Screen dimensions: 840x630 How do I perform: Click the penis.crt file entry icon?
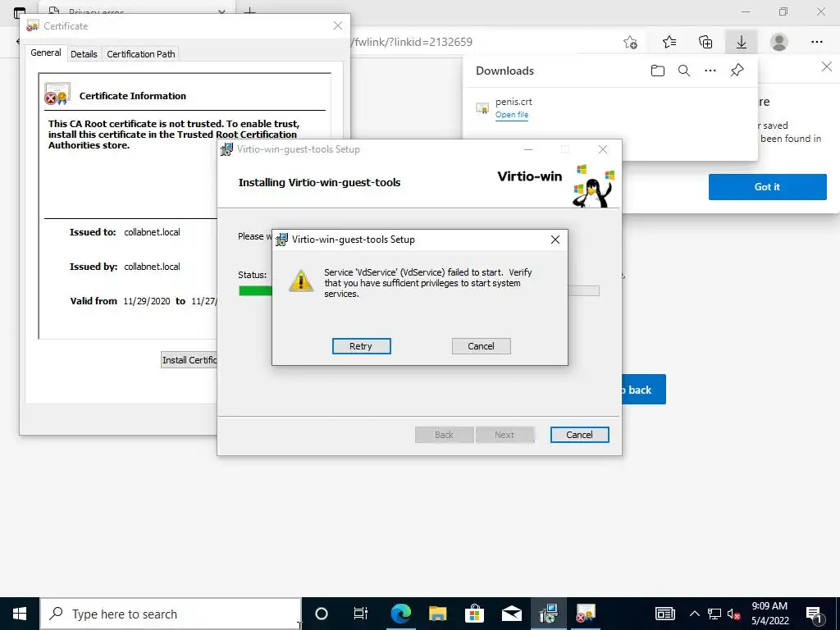(x=482, y=108)
